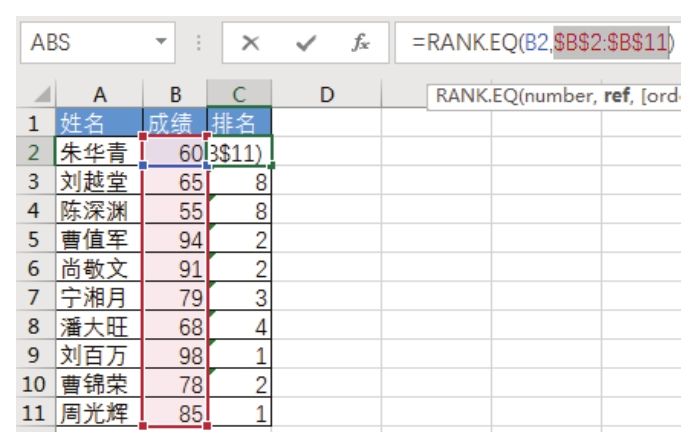This screenshot has width=693, height=444.
Task: Click the Enter checkmark formula button
Action: pos(307,44)
